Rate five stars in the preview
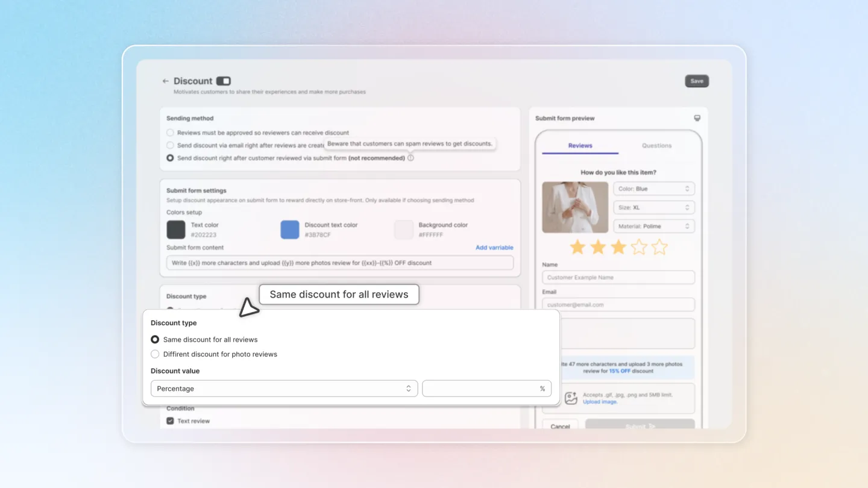The width and height of the screenshot is (868, 488). coord(659,247)
